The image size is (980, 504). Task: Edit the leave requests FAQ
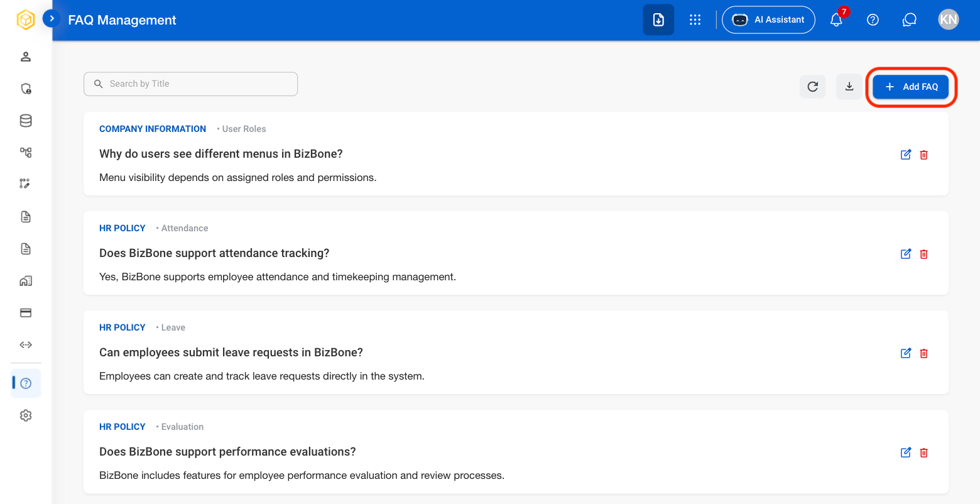[906, 353]
